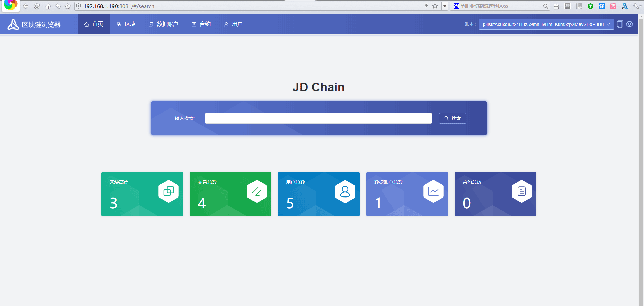Image resolution: width=644 pixels, height=306 pixels.
Task: Click the lightning speed-mode icon
Action: tap(426, 6)
